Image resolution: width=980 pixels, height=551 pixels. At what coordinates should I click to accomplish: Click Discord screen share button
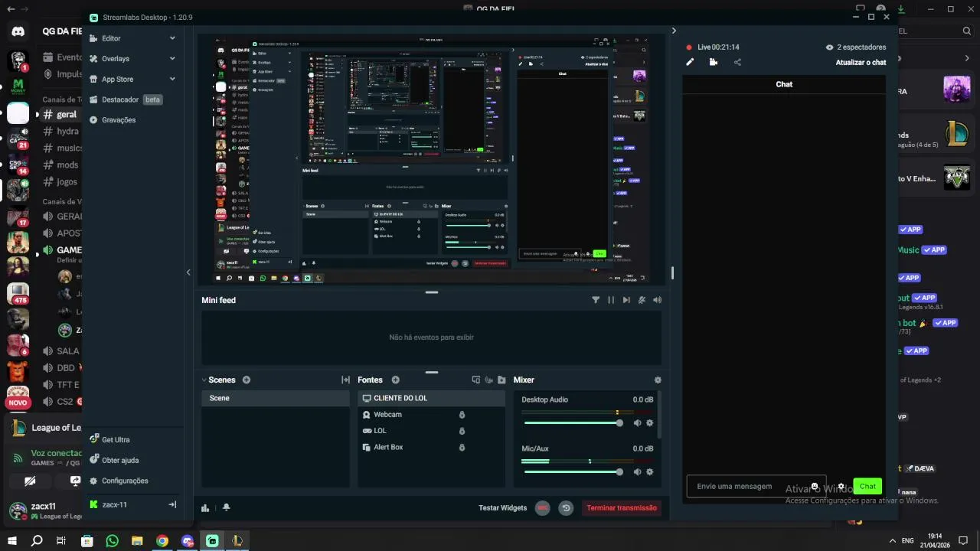(74, 481)
